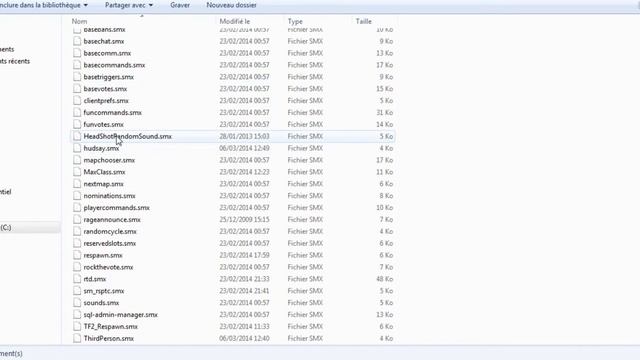Click the file icon beside basecommands.smx
The height and width of the screenshot is (360, 640).
(x=77, y=65)
